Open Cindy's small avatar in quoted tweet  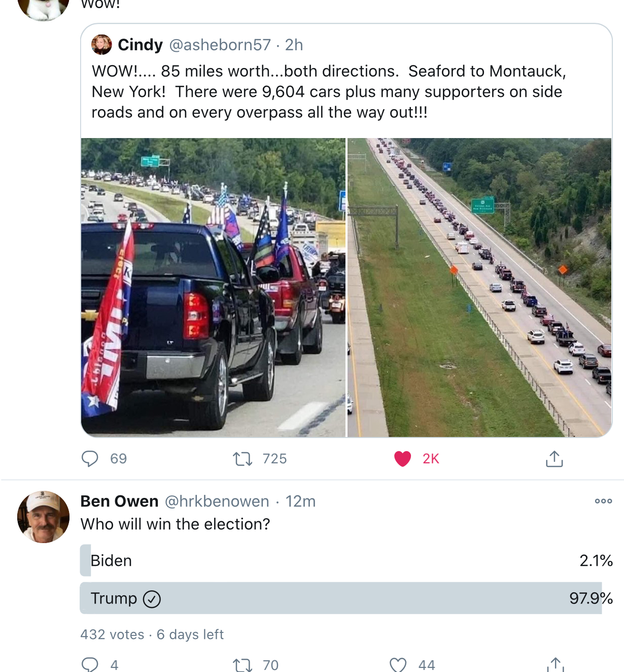[x=101, y=45]
